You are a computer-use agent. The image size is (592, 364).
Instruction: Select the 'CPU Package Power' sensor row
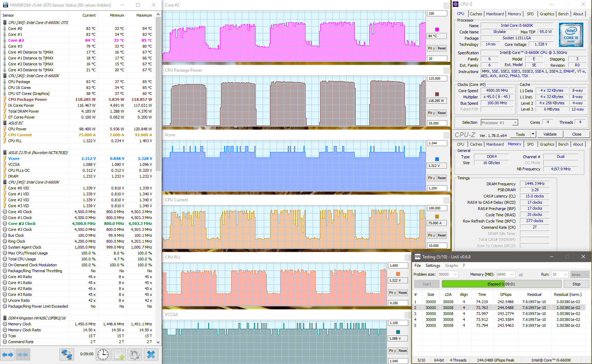tap(78, 99)
